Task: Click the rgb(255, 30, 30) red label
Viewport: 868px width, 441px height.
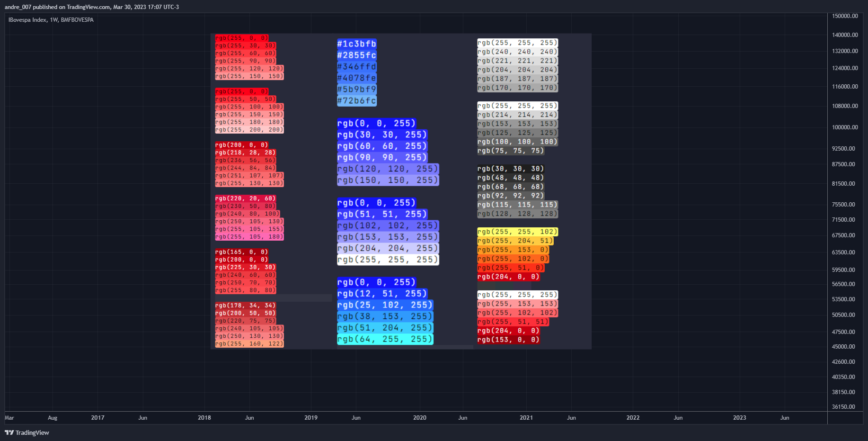Action: click(246, 45)
